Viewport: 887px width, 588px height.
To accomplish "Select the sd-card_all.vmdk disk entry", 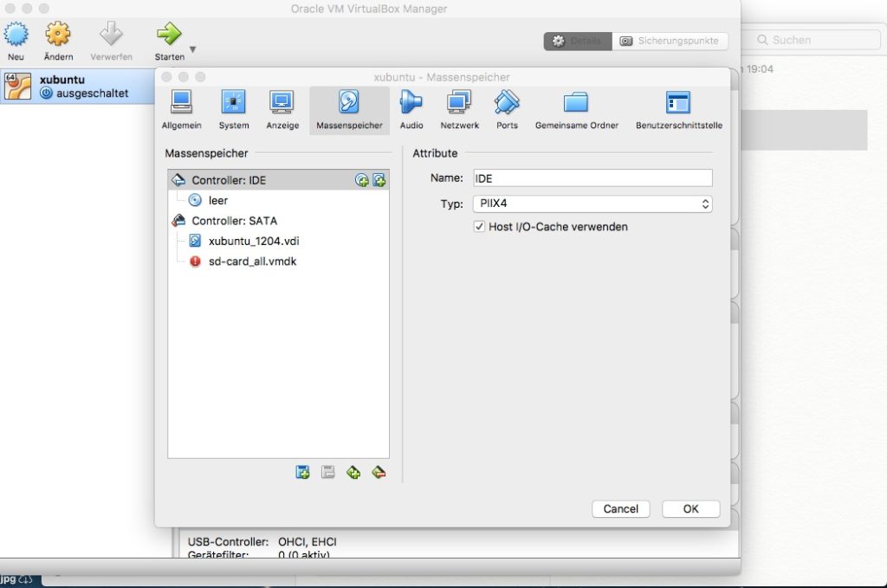I will (x=278, y=262).
